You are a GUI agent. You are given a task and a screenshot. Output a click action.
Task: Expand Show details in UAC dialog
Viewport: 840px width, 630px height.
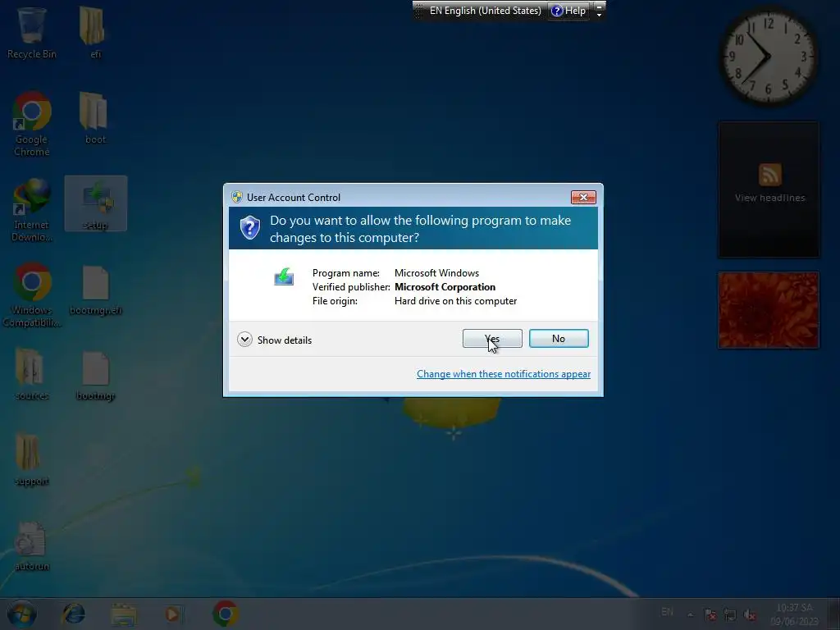point(274,340)
